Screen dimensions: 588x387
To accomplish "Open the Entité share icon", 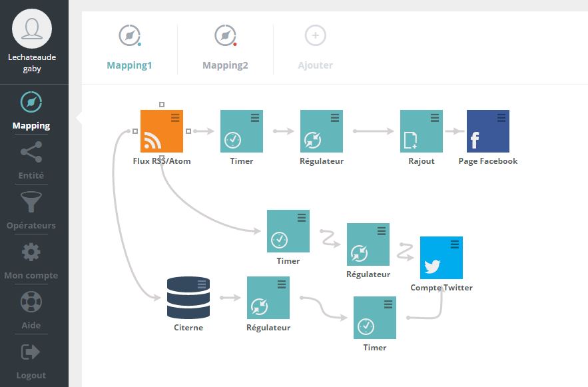I will [31, 152].
